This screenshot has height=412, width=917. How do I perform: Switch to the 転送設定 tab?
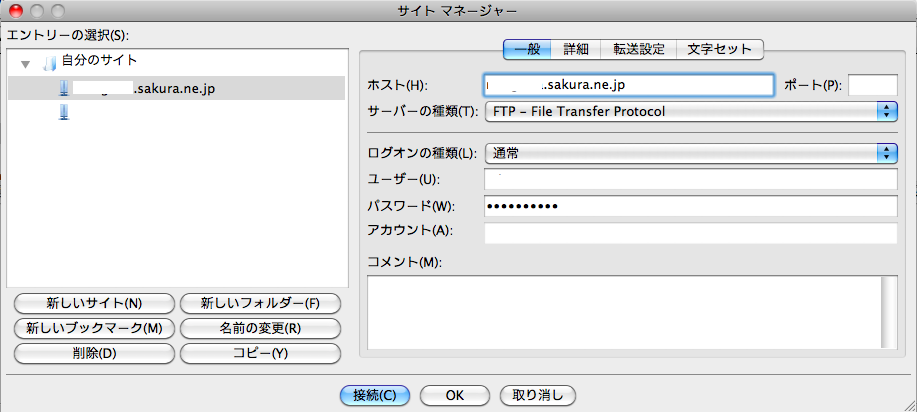coord(639,48)
